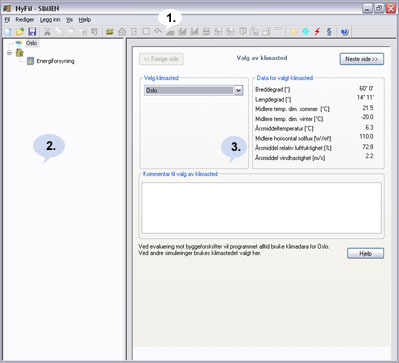Screen dimensions: 399x363
Task: Click the blue help question mark icon
Action: (x=345, y=32)
